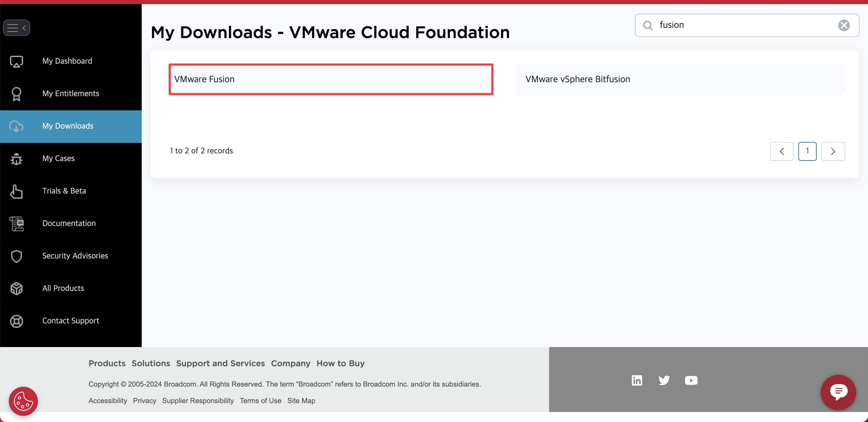The width and height of the screenshot is (868, 422).
Task: Go to previous page of results
Action: click(x=781, y=151)
